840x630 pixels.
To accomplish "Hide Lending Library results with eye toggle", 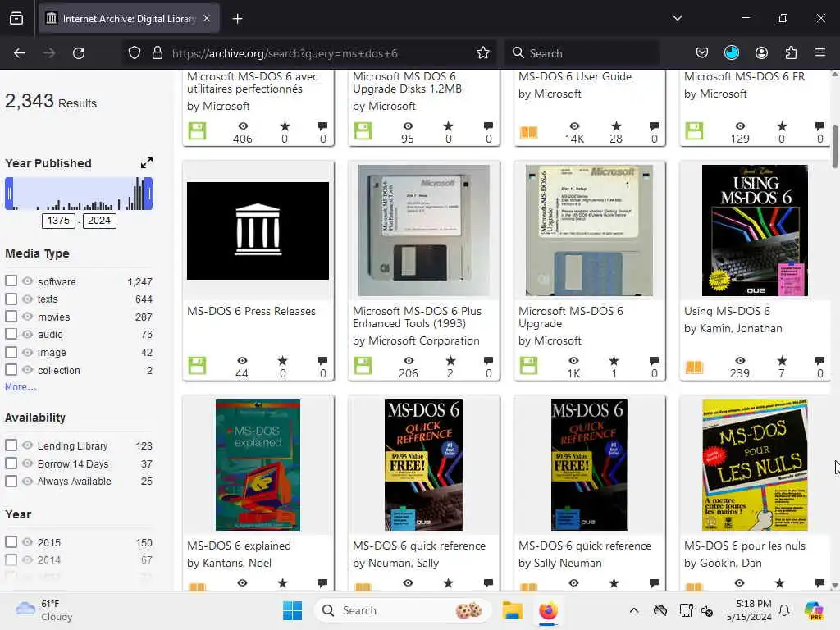I will pyautogui.click(x=27, y=445).
